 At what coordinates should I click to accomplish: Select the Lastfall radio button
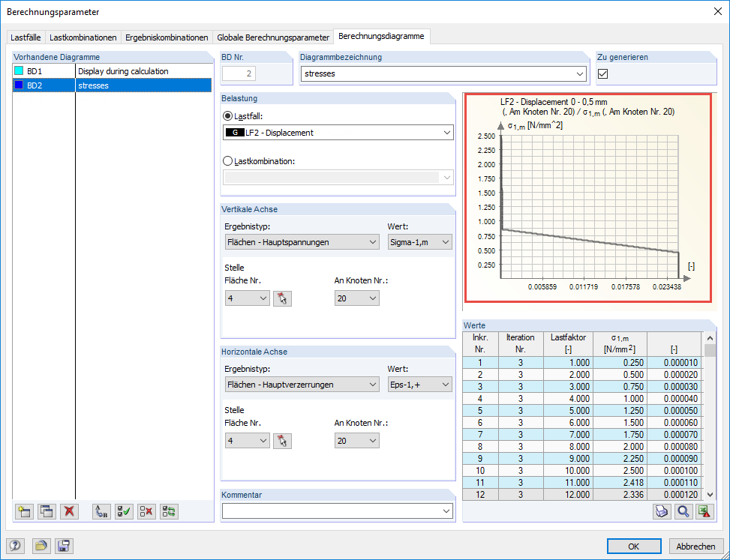tap(227, 115)
